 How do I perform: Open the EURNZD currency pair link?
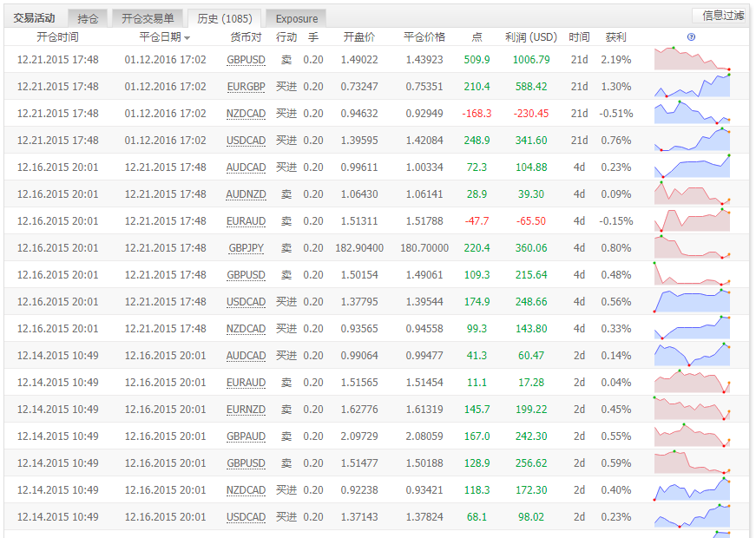[x=246, y=410]
